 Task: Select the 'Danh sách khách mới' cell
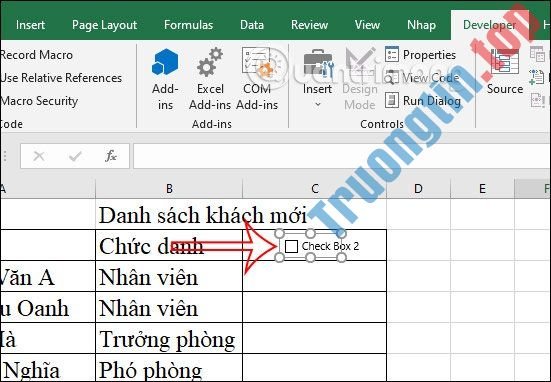coord(169,214)
